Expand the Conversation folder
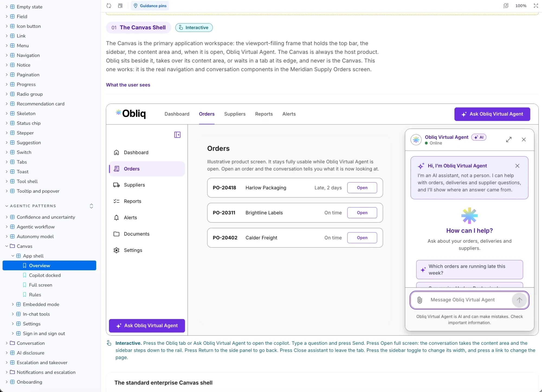 (x=7, y=343)
